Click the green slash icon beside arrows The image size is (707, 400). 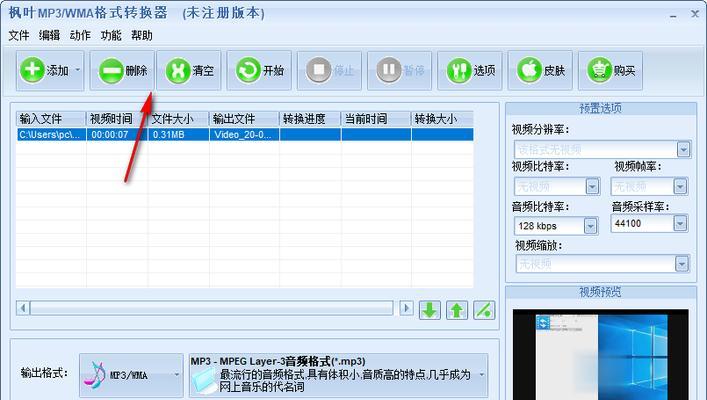tap(484, 310)
